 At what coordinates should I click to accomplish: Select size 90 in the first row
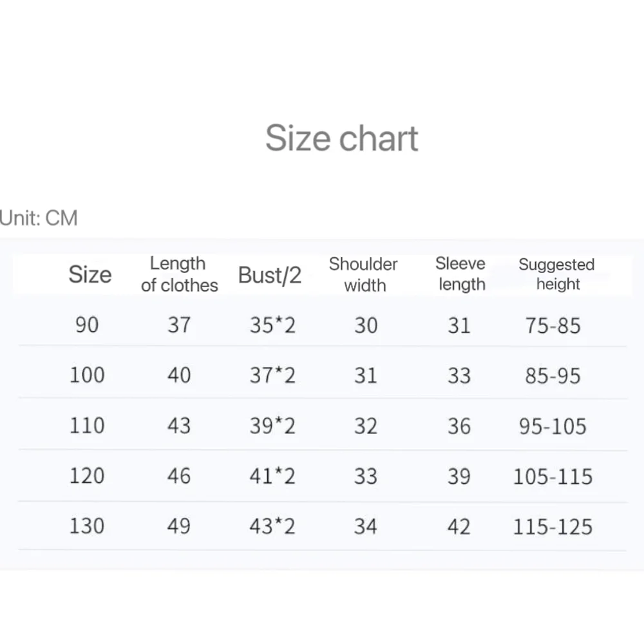tap(87, 325)
